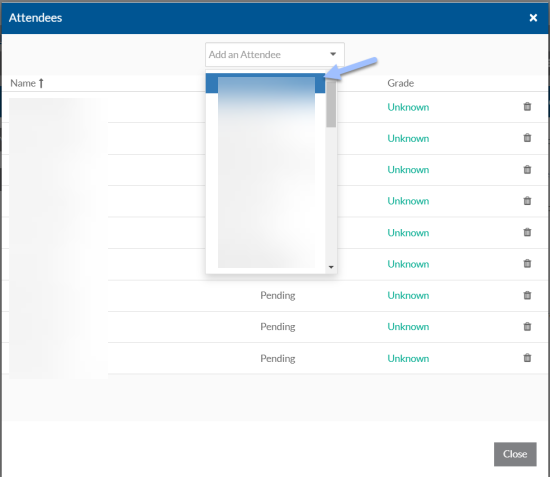Click trash icon in first Pending row
This screenshot has width=550, height=477.
[x=527, y=295]
